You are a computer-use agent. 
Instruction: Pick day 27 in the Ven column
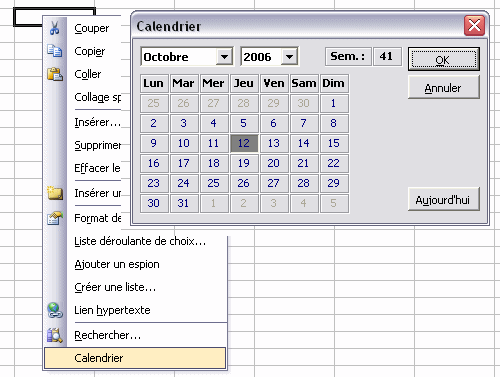pos(274,183)
